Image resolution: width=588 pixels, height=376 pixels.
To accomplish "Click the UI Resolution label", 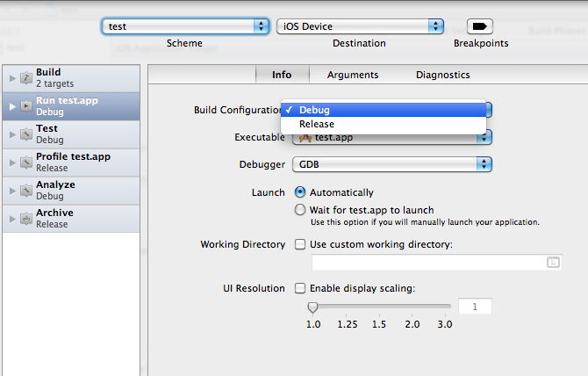I will [x=254, y=288].
